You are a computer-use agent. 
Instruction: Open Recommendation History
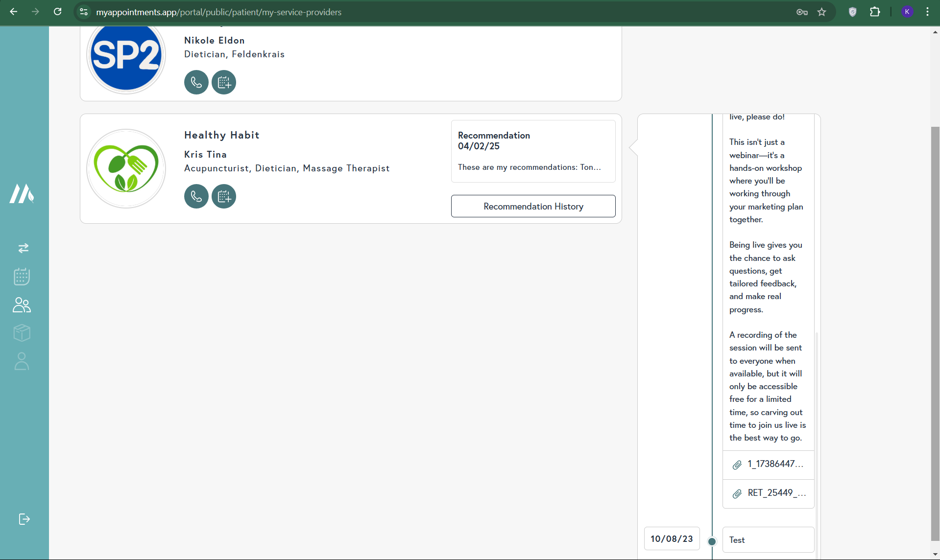click(x=533, y=206)
